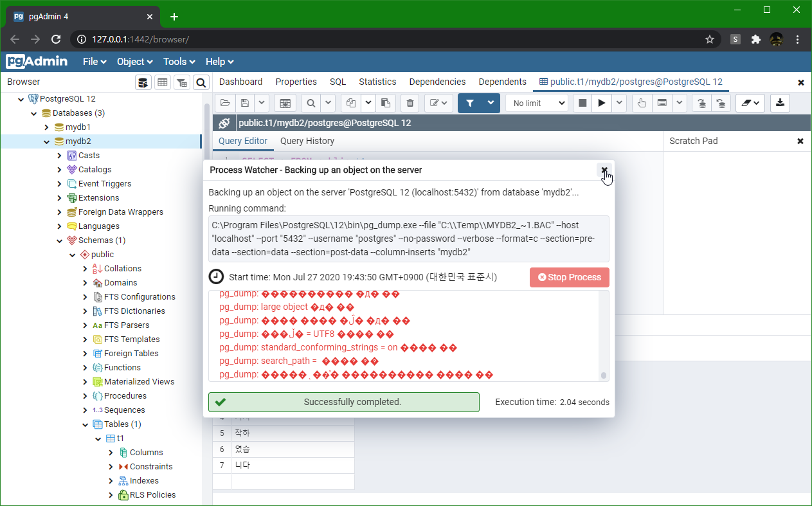
Task: Click the Download as CSV icon
Action: pyautogui.click(x=780, y=103)
